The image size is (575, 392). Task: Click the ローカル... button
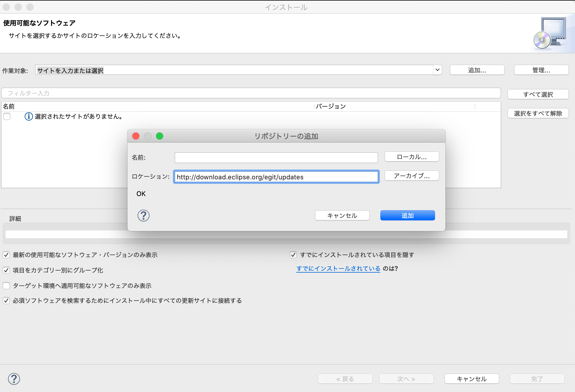tap(412, 157)
